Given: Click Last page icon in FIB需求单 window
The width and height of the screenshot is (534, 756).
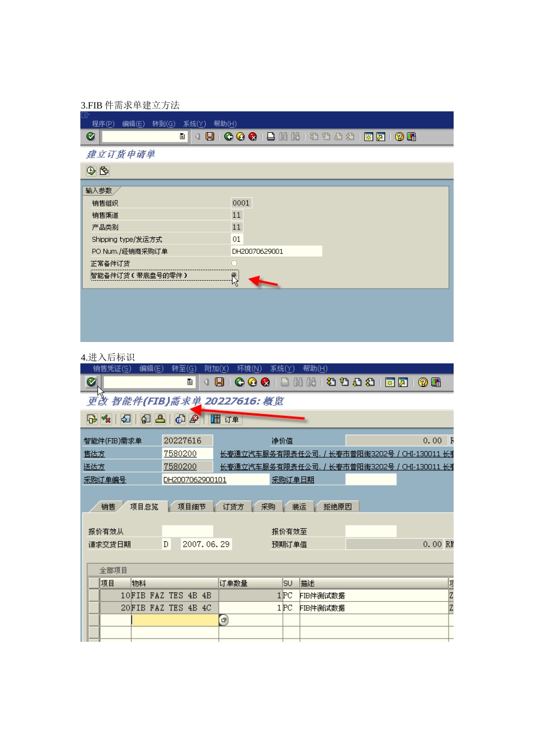Looking at the screenshot, I should click(370, 382).
